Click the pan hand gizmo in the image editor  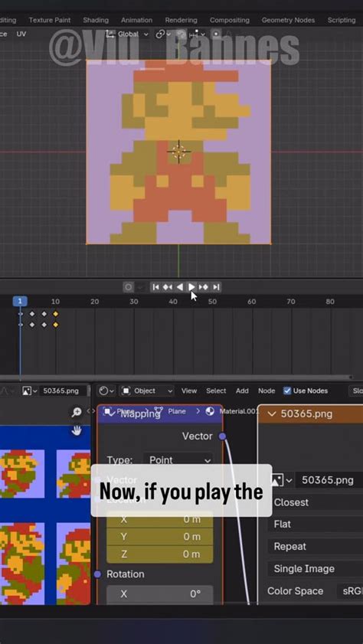77,430
